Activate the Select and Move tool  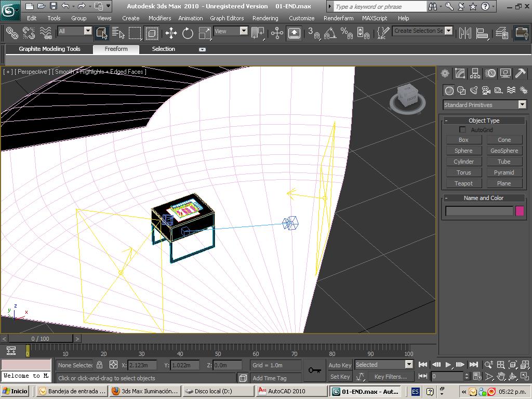(x=171, y=33)
